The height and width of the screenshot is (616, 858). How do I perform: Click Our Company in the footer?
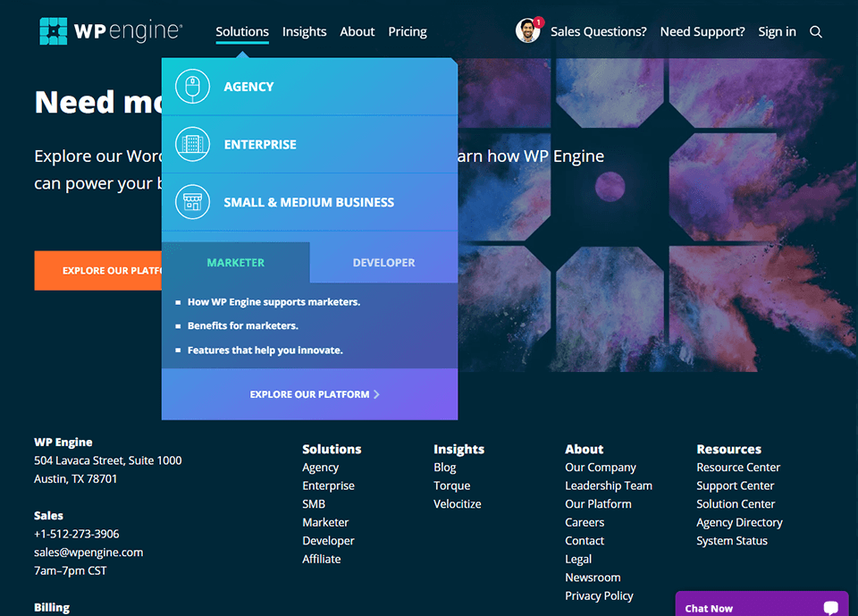(601, 468)
